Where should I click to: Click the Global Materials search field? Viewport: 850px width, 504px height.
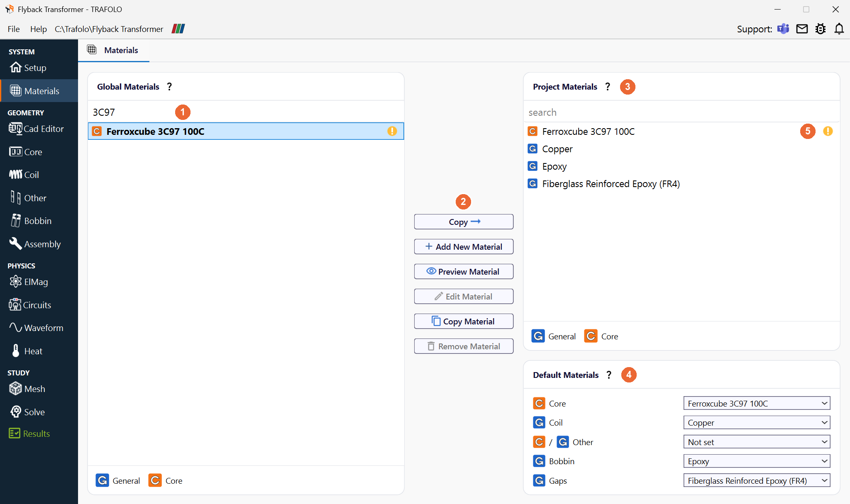246,112
